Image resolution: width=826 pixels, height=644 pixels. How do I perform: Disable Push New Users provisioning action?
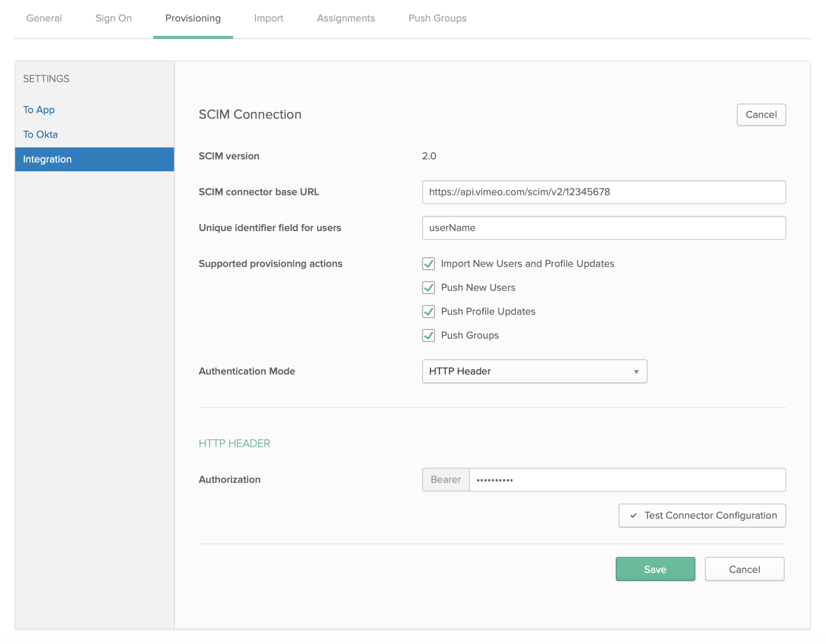pyautogui.click(x=428, y=287)
